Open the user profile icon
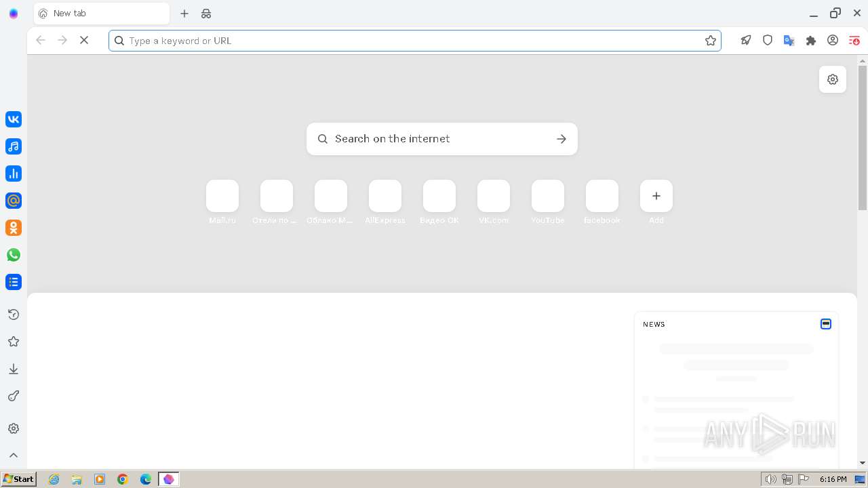Image resolution: width=868 pixels, height=488 pixels. 833,41
